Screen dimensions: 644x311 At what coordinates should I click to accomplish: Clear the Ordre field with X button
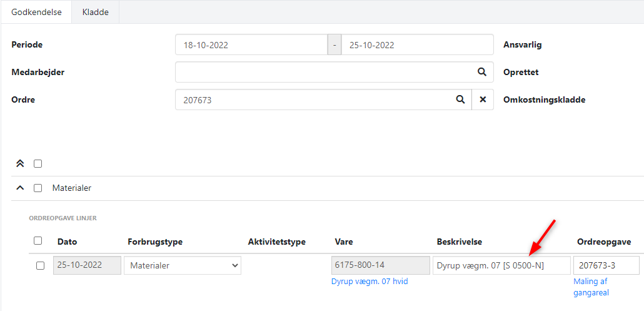482,99
